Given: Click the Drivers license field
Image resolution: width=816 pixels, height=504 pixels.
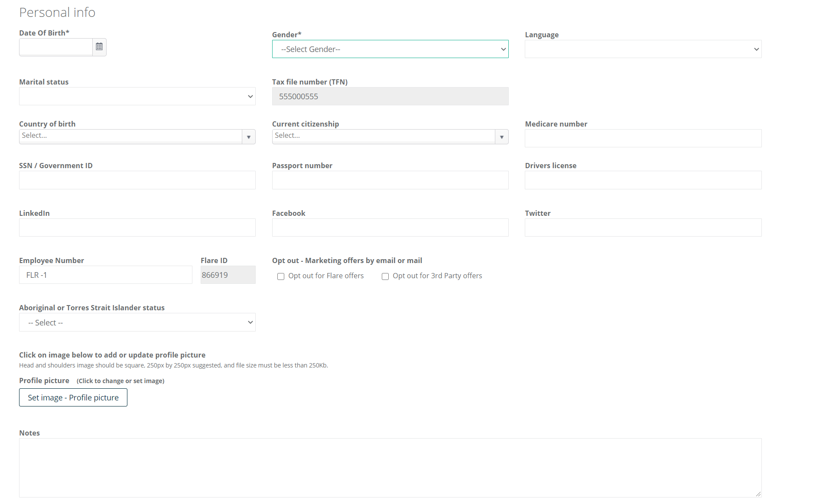Looking at the screenshot, I should (643, 180).
